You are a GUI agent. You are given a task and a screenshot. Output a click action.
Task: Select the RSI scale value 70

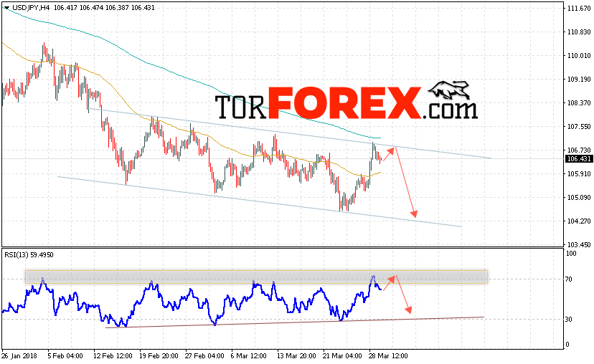pos(568,279)
